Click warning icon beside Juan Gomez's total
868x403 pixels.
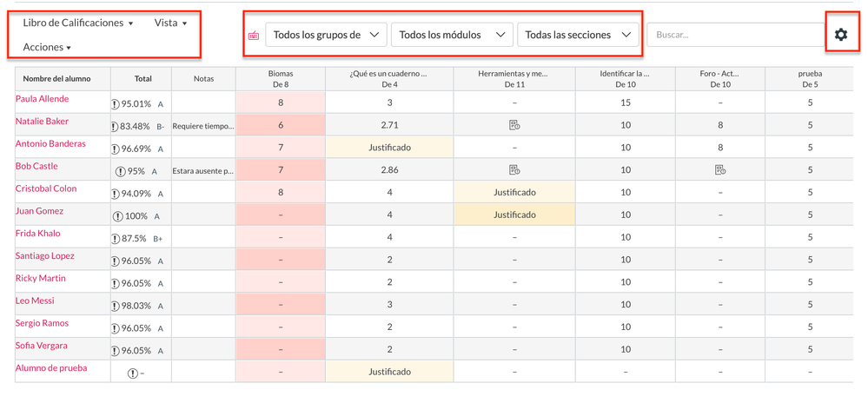tap(118, 216)
